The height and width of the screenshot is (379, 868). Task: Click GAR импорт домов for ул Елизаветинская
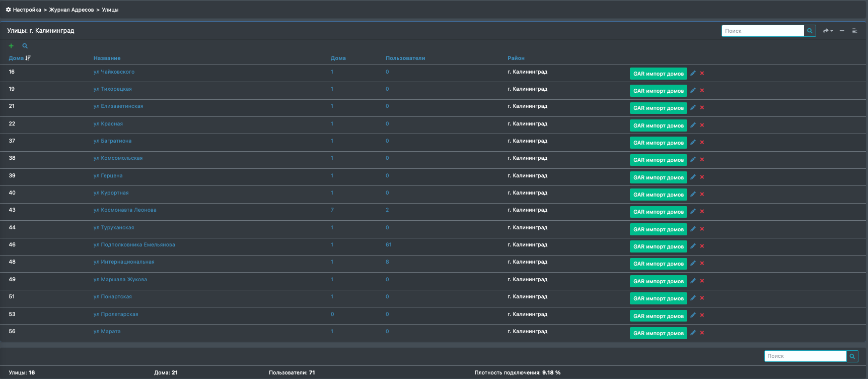coord(659,108)
